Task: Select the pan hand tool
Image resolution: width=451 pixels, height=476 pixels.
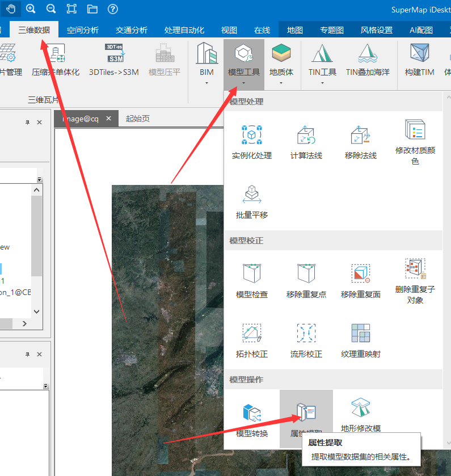Action: point(11,9)
